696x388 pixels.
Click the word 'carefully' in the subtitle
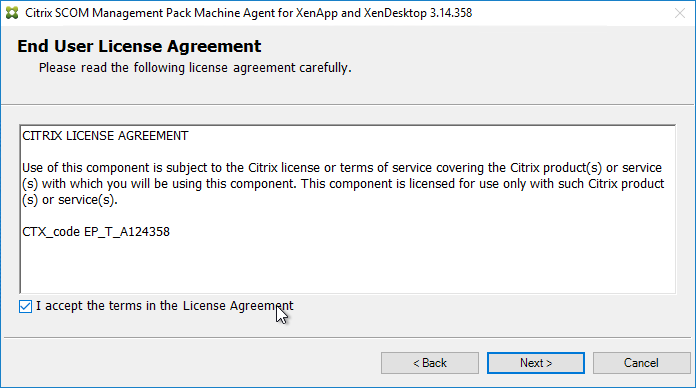point(324,68)
